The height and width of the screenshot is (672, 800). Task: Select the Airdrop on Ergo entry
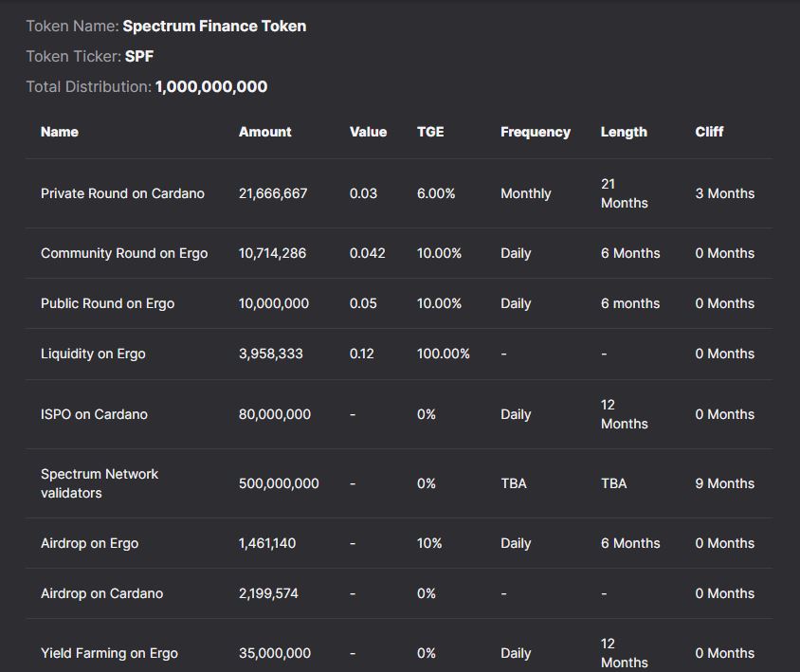point(89,543)
